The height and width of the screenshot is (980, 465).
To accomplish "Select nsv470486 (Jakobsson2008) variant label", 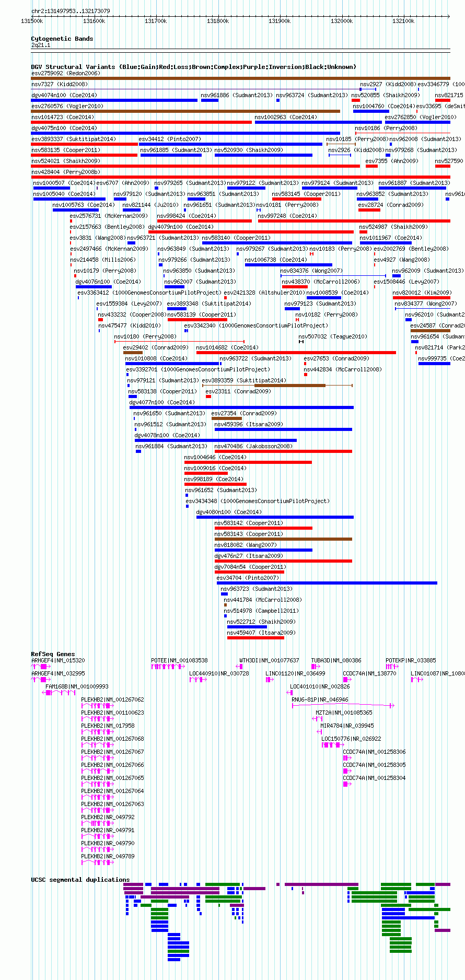I will (x=253, y=446).
